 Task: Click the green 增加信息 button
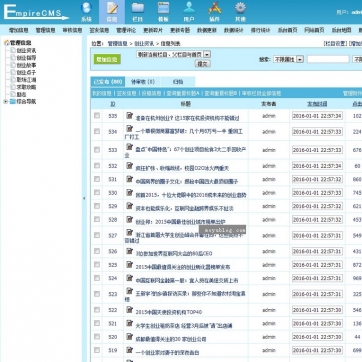click(107, 59)
